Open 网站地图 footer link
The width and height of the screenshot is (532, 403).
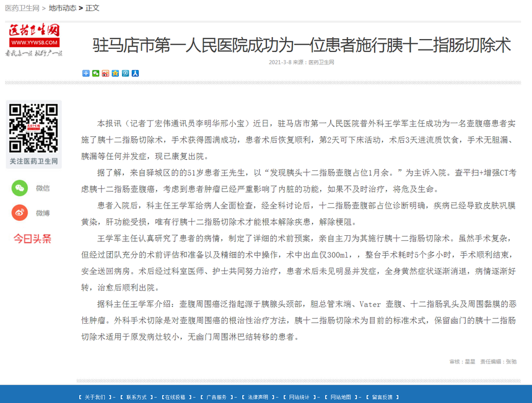[x=341, y=397]
